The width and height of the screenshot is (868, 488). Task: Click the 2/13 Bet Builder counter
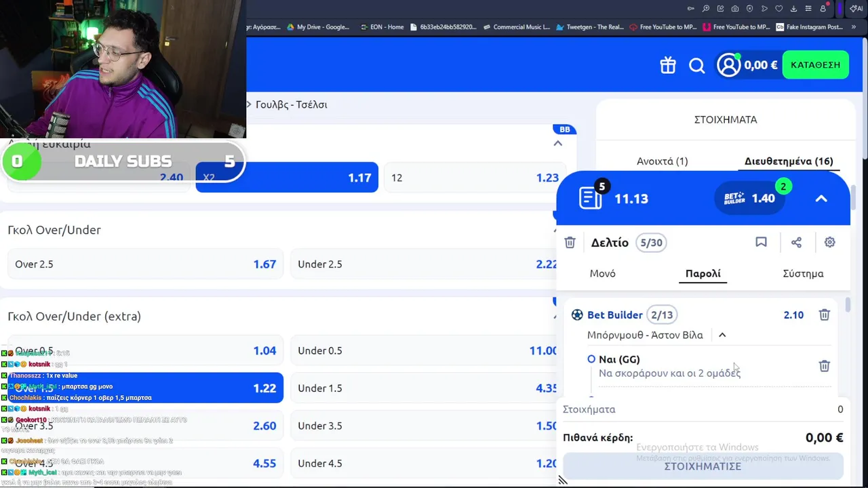662,314
